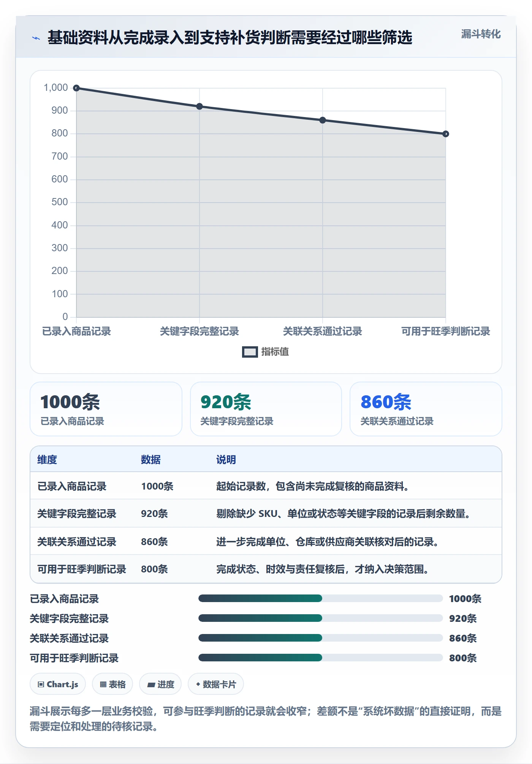Screen dimensions: 532x764
Task: Click the footer note starting 漏斗展示
Action: (x=266, y=719)
